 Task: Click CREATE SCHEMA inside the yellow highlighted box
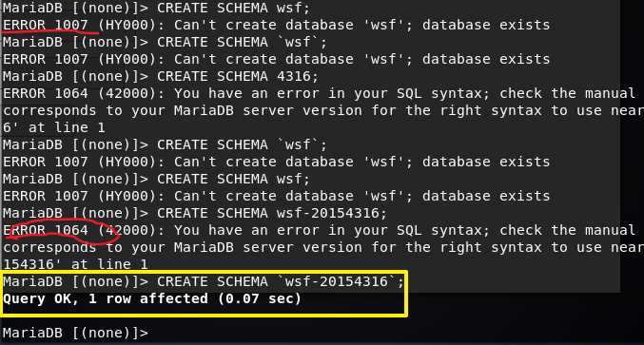(212, 281)
